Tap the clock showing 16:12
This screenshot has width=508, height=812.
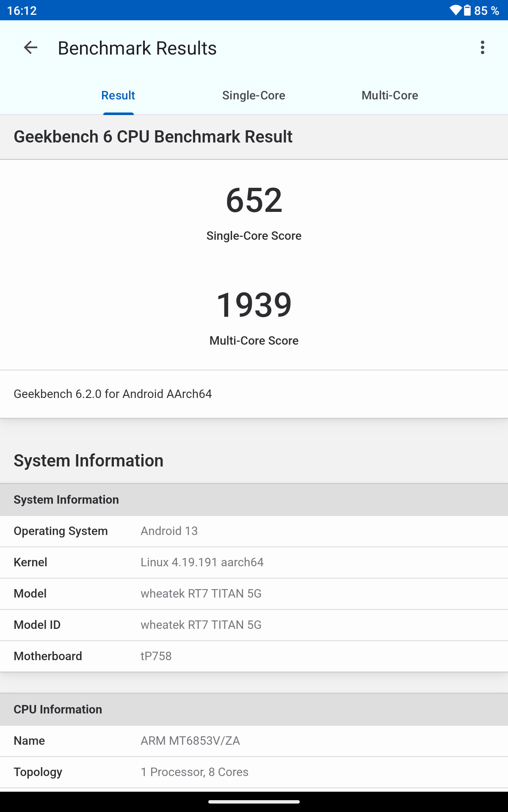(x=22, y=10)
